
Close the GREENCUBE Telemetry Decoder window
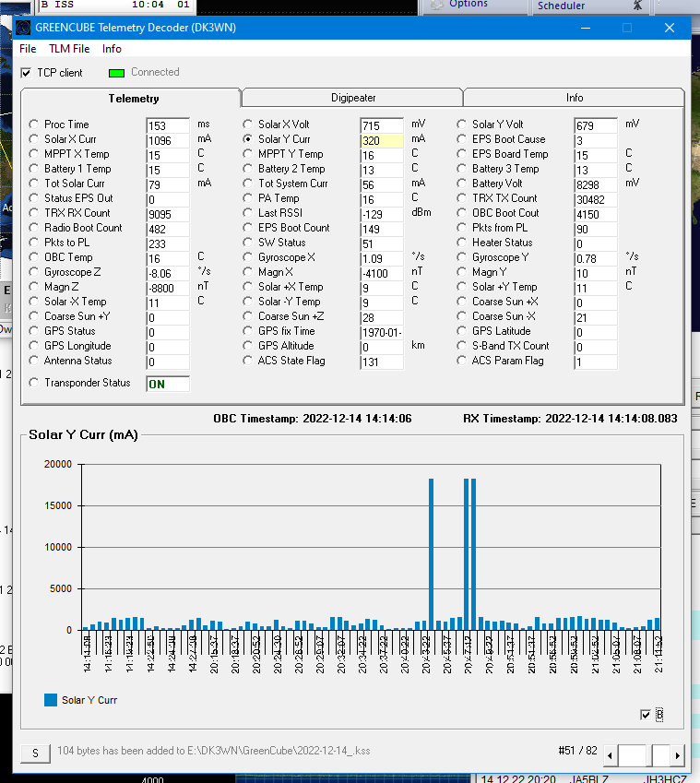pyautogui.click(x=670, y=28)
